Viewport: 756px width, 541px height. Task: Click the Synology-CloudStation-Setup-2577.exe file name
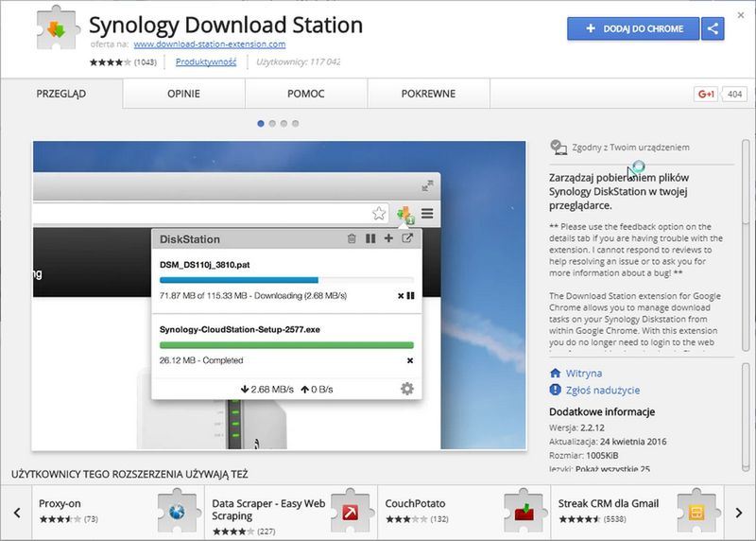(x=240, y=330)
